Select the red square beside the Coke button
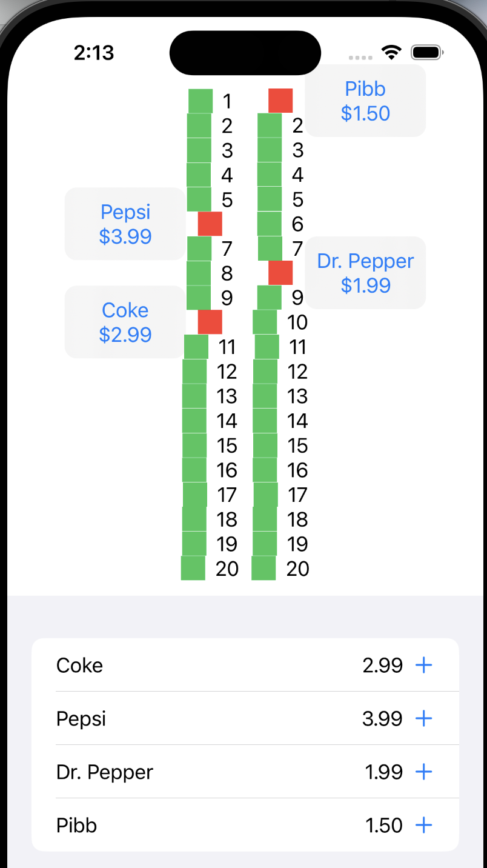Screen dimensions: 487x868 tap(210, 321)
